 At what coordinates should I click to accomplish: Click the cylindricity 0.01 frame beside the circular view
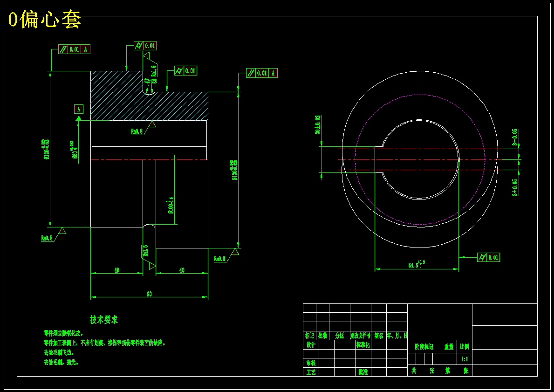click(488, 257)
